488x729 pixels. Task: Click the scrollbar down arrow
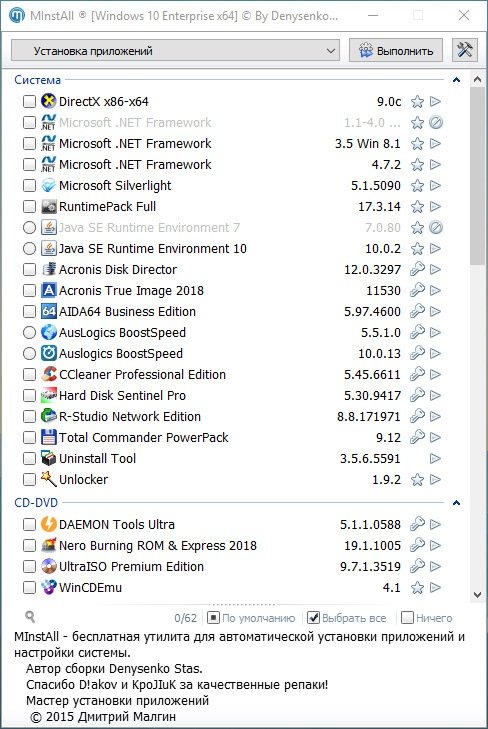click(477, 595)
